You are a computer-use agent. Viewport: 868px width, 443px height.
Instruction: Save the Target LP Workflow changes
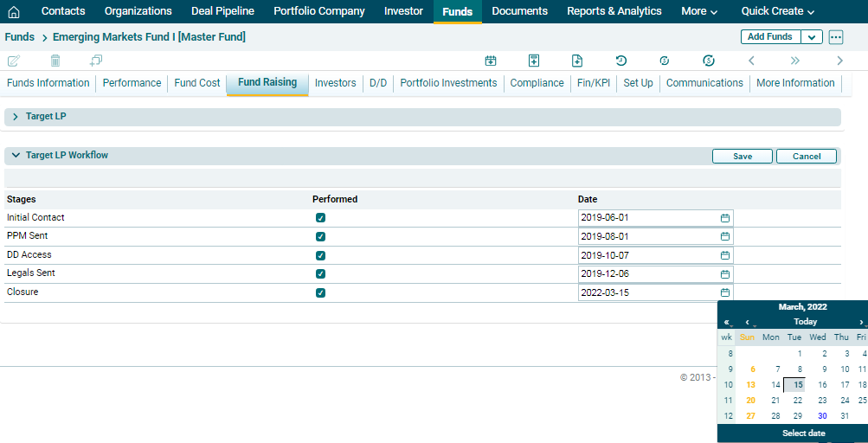(x=742, y=157)
